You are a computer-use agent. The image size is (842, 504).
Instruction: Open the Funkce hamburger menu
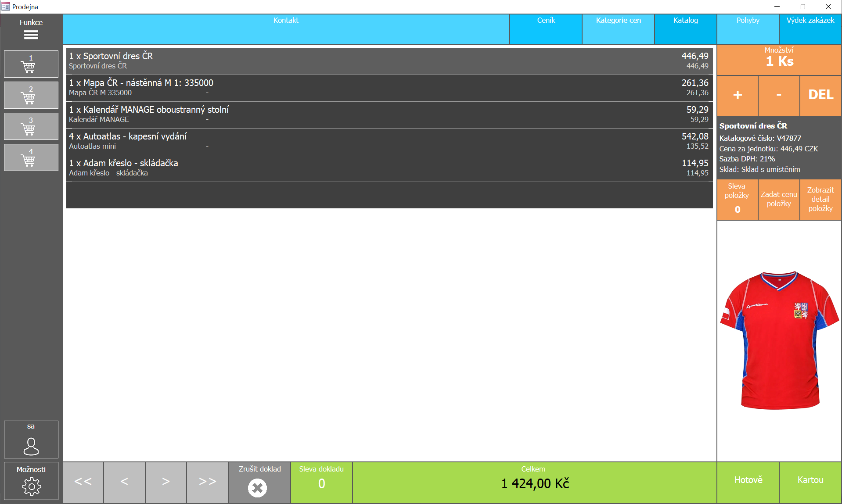tap(31, 35)
